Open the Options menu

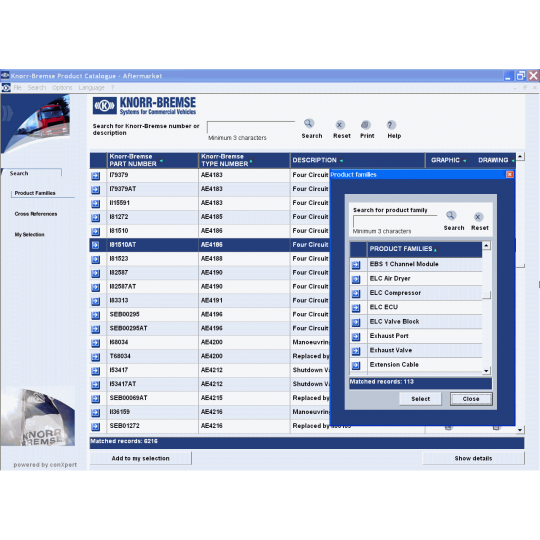click(62, 88)
